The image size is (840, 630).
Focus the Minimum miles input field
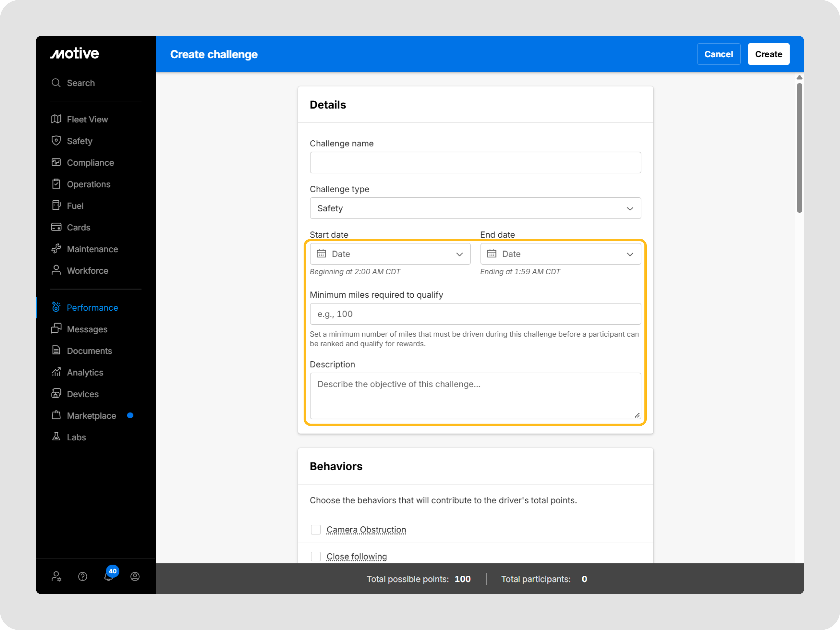click(475, 314)
